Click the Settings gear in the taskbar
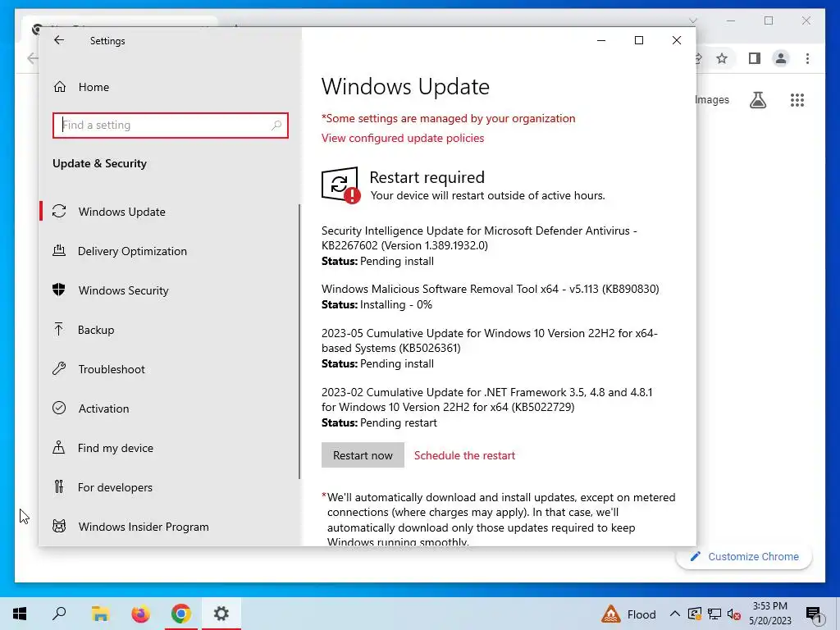 [221, 614]
